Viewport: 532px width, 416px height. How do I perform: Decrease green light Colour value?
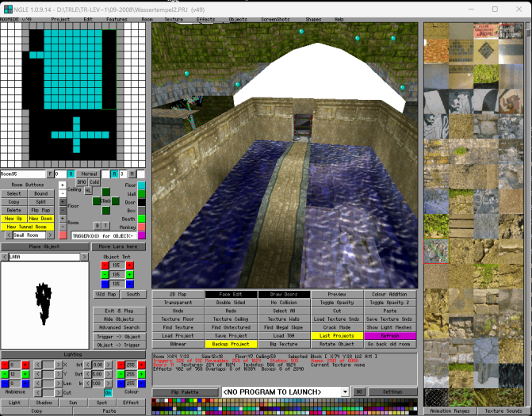pyautogui.click(x=121, y=374)
